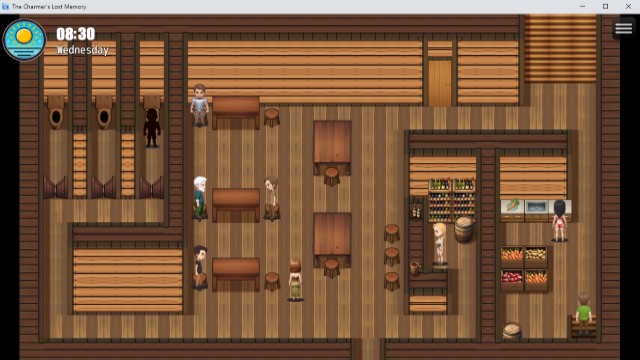The height and width of the screenshot is (360, 640).
Task: Click the cutting board with carrot
Action: (513, 210)
